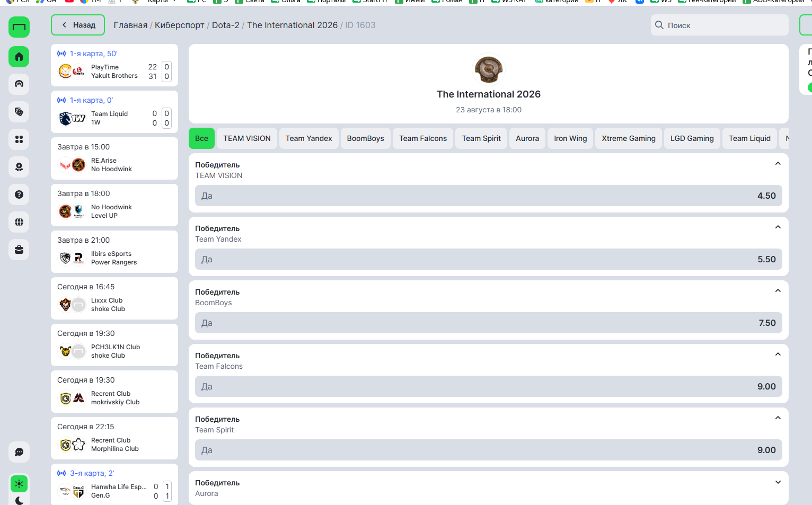The image size is (812, 505).
Task: Click the PlayTime team logo
Action: coord(65,71)
